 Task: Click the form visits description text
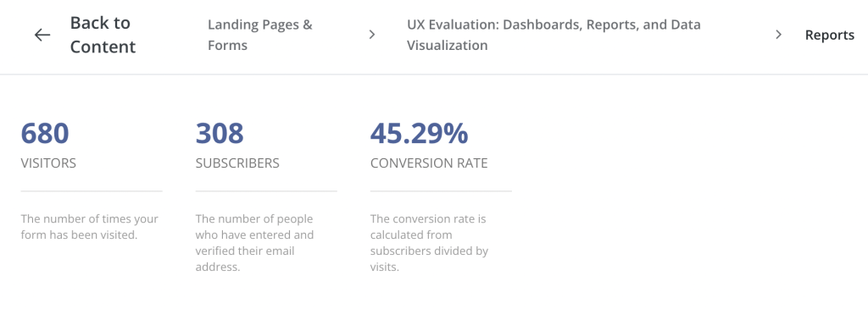tap(90, 227)
